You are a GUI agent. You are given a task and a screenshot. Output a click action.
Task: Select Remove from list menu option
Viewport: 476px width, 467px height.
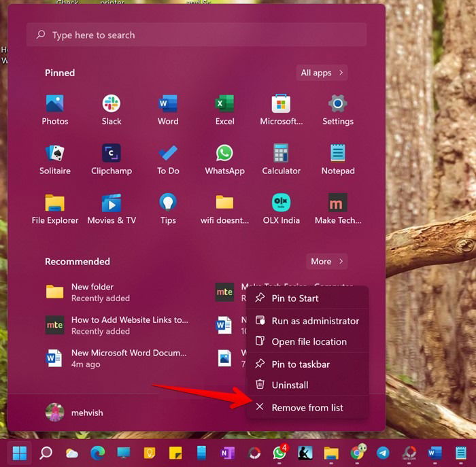pos(307,408)
